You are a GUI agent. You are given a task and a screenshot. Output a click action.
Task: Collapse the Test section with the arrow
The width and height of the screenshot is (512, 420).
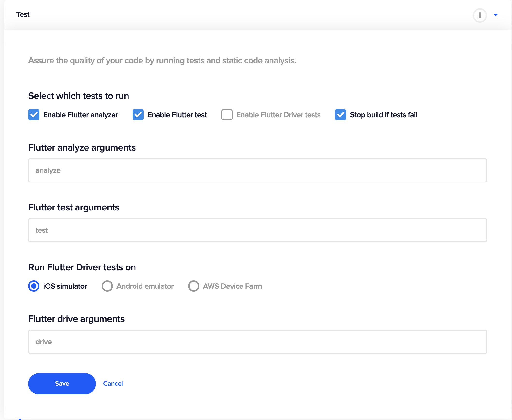[x=496, y=15]
